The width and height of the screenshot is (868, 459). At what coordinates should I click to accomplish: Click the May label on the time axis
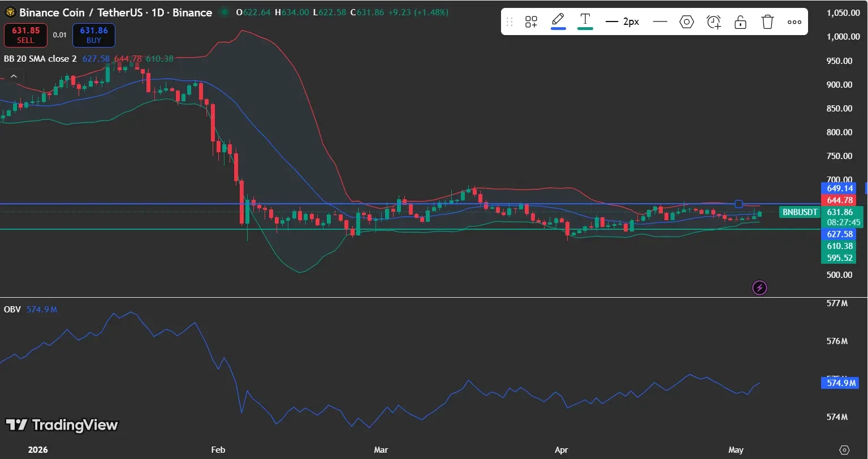click(x=736, y=450)
